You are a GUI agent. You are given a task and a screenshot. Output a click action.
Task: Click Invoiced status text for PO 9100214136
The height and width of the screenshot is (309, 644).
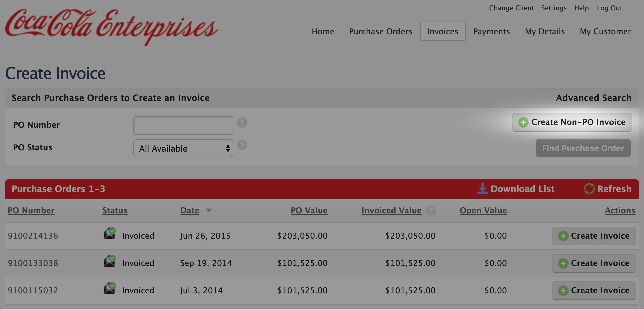(x=138, y=236)
